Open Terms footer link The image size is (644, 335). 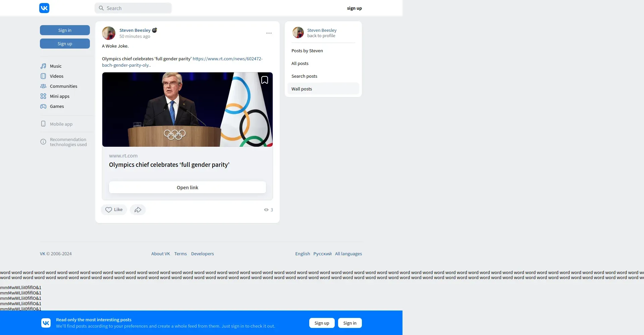[180, 254]
